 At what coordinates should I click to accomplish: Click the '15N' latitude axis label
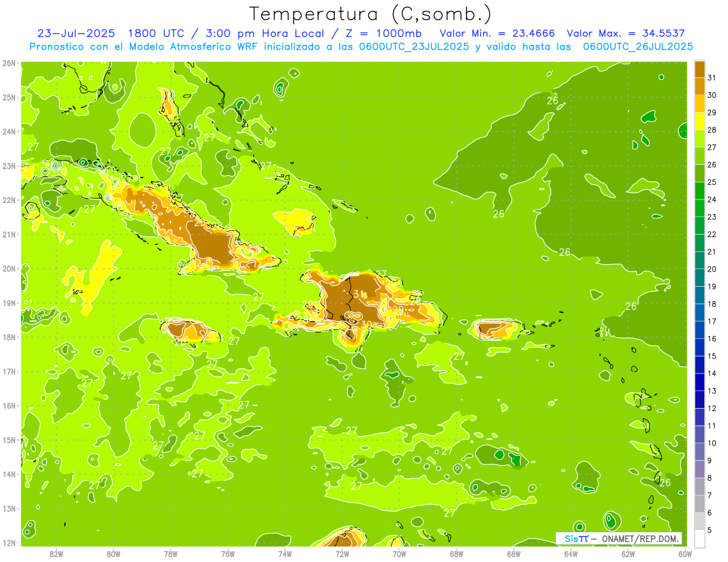click(x=9, y=440)
